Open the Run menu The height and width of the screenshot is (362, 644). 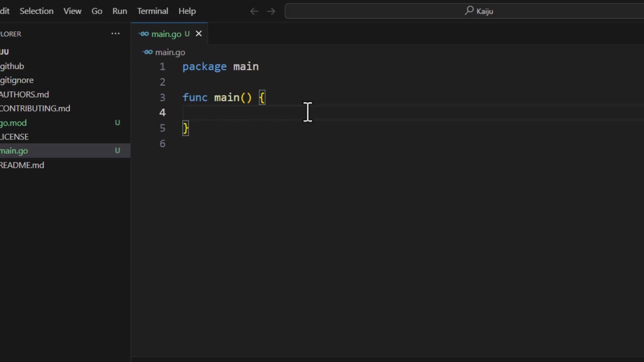[x=120, y=11]
